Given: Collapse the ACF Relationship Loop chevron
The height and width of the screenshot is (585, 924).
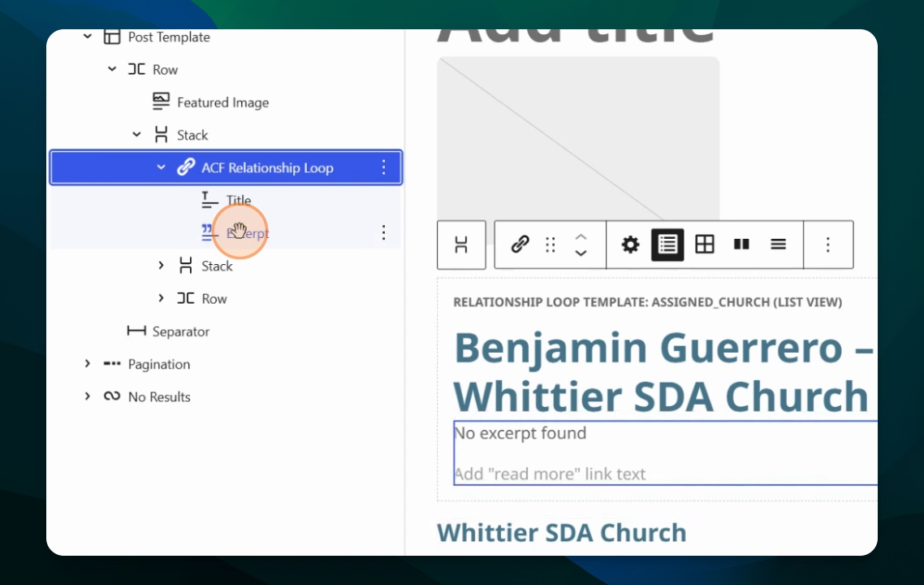Looking at the screenshot, I should coord(161,167).
